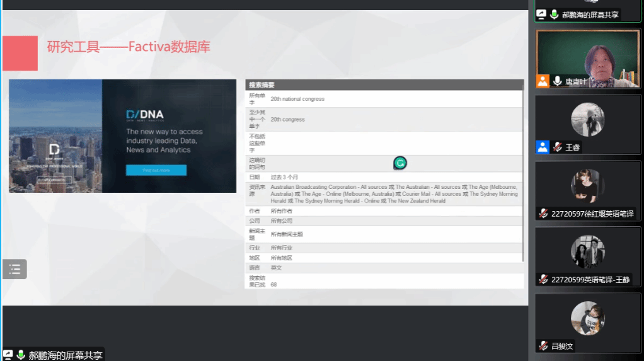Image resolution: width=644 pixels, height=361 pixels.
Task: Click the green Grammarly icon in table
Action: click(x=400, y=163)
